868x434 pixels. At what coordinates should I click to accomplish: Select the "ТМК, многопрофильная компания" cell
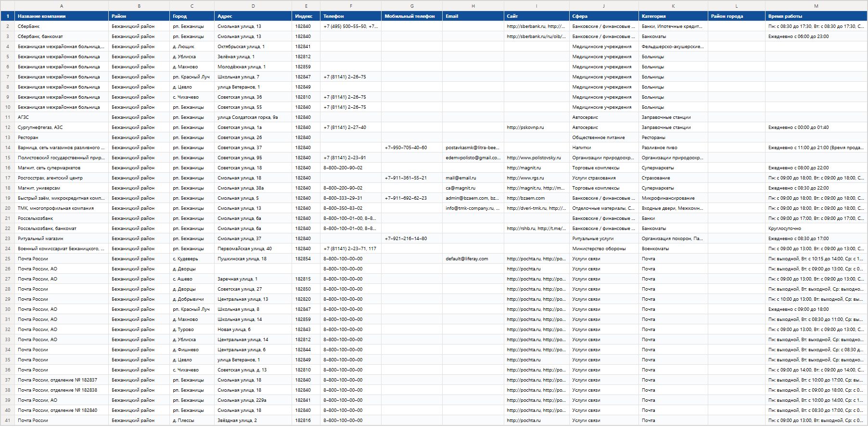point(62,208)
